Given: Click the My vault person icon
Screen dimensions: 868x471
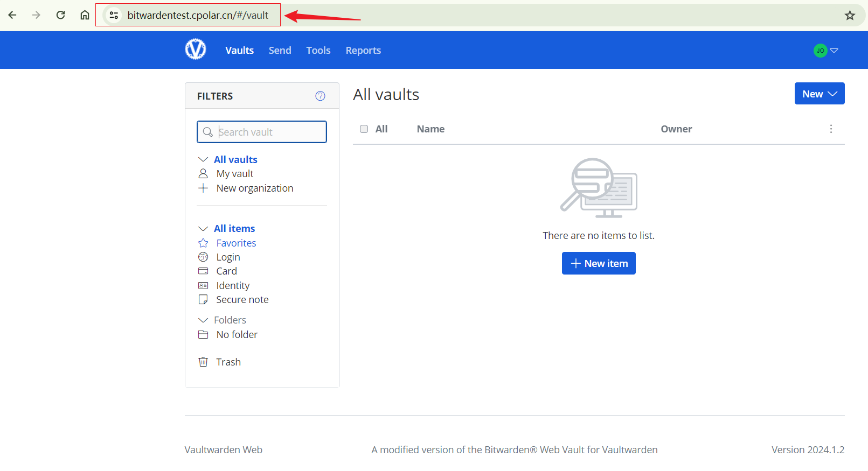Looking at the screenshot, I should (203, 174).
